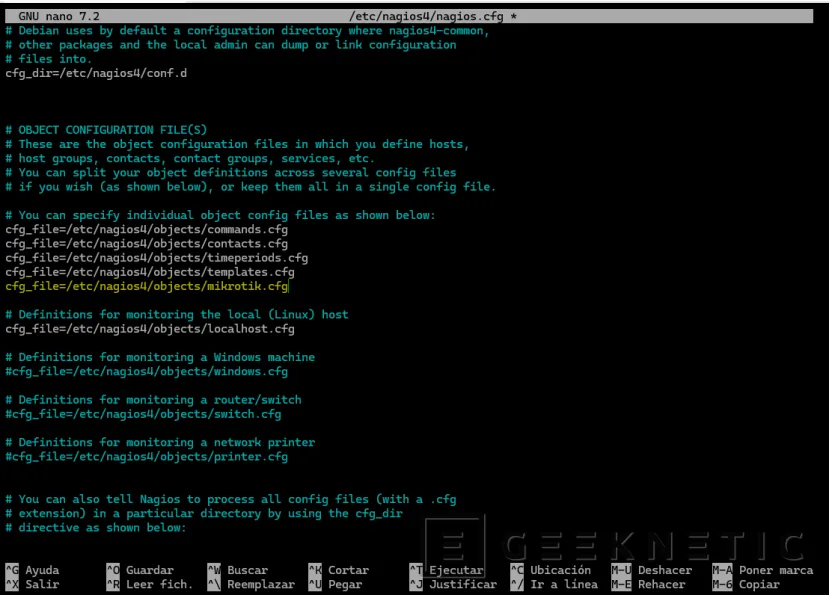Click the "local (Linux) host" definitions comment
The height and width of the screenshot is (595, 829).
177,315
